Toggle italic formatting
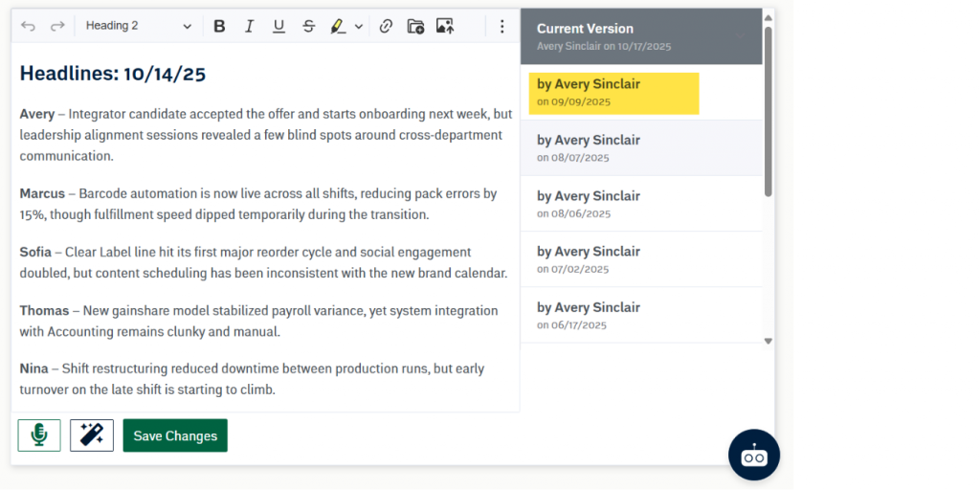 pos(249,26)
